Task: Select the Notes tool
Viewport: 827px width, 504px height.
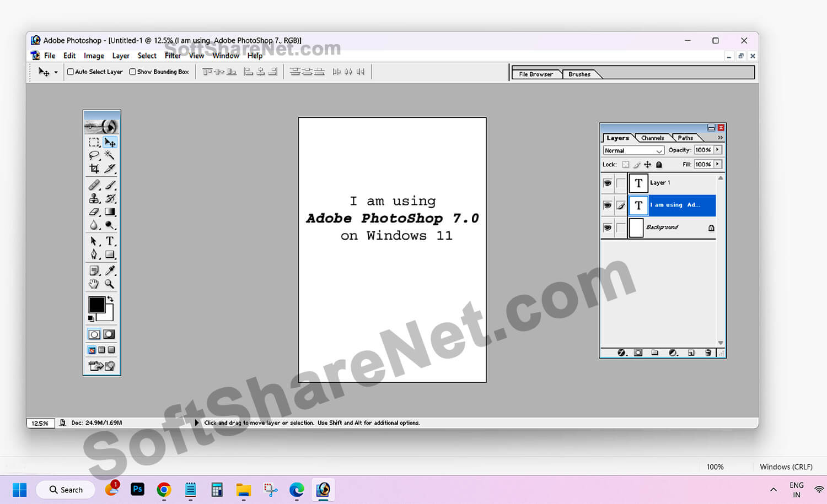Action: point(94,271)
